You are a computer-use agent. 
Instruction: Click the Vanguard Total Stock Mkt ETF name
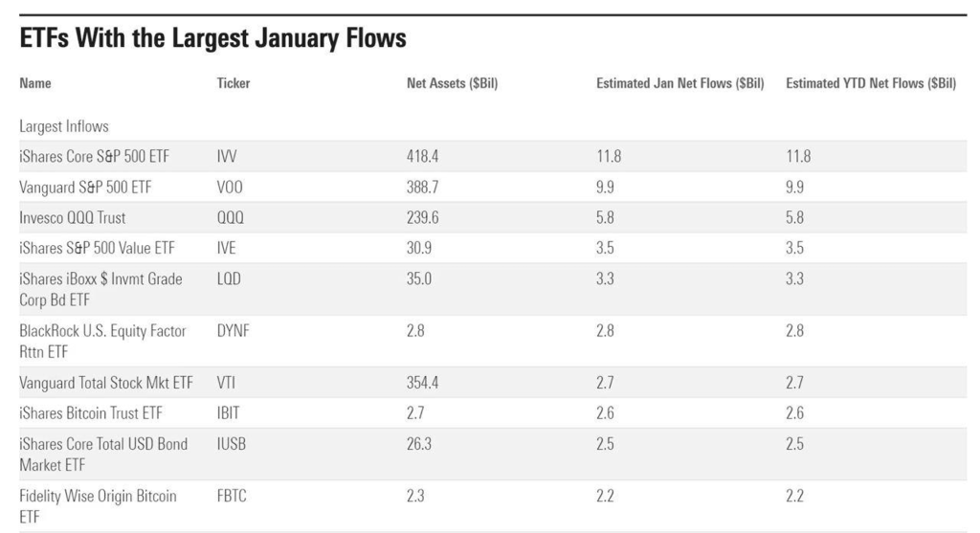[105, 383]
